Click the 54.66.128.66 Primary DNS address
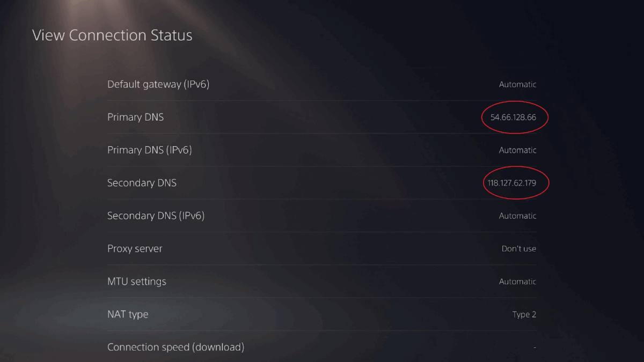Screen dimensions: 644x362 point(513,117)
